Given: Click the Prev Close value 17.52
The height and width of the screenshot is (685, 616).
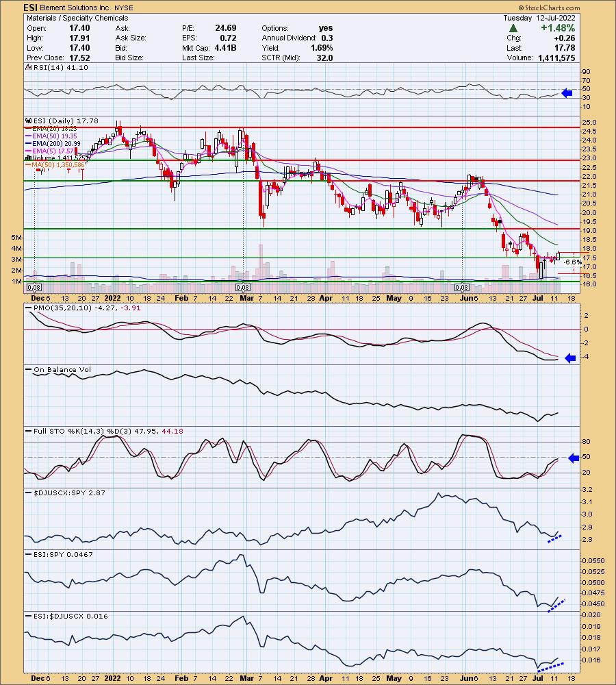Looking at the screenshot, I should [79, 58].
